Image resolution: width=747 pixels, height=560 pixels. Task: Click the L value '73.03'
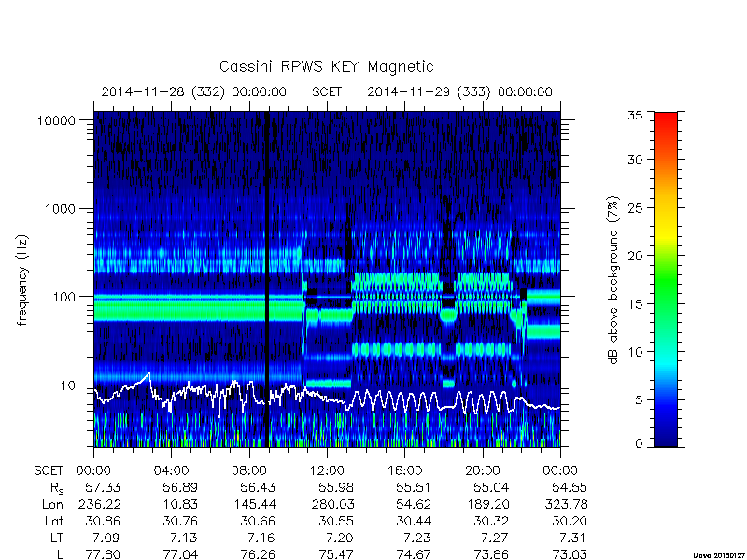(570, 554)
